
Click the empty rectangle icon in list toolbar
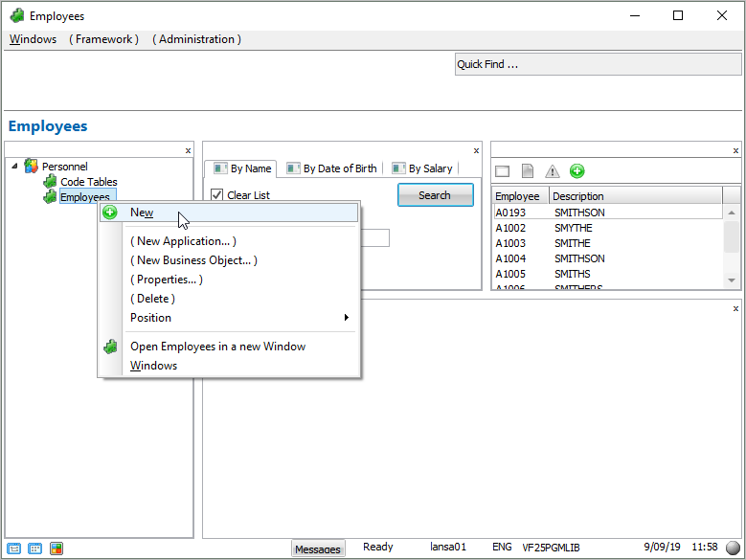502,171
